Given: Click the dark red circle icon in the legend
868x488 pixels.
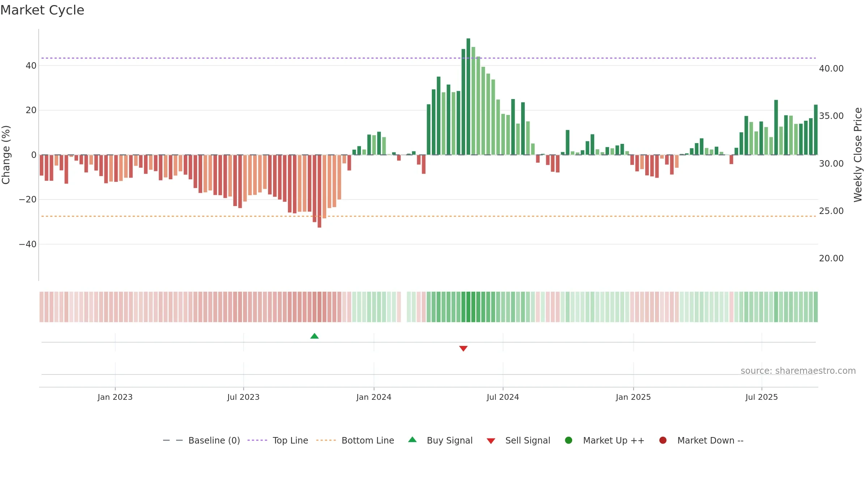Looking at the screenshot, I should [663, 440].
